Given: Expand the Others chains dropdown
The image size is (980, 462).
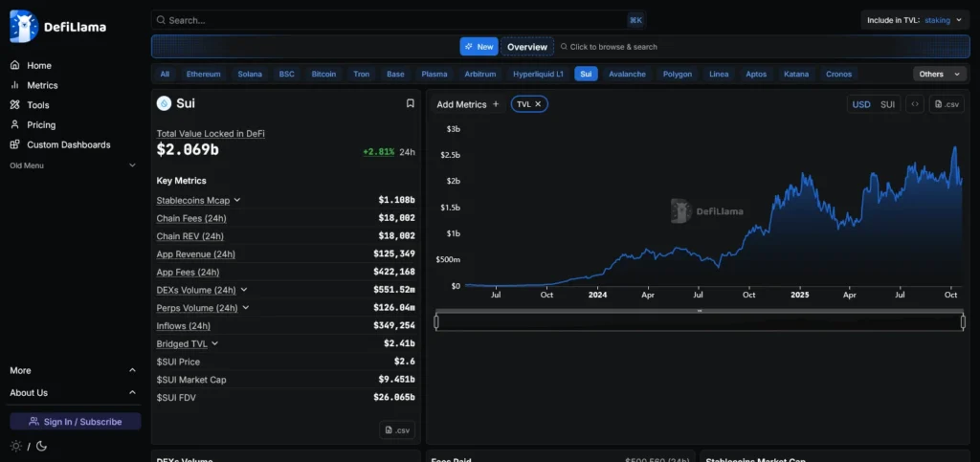Looking at the screenshot, I should click(938, 74).
